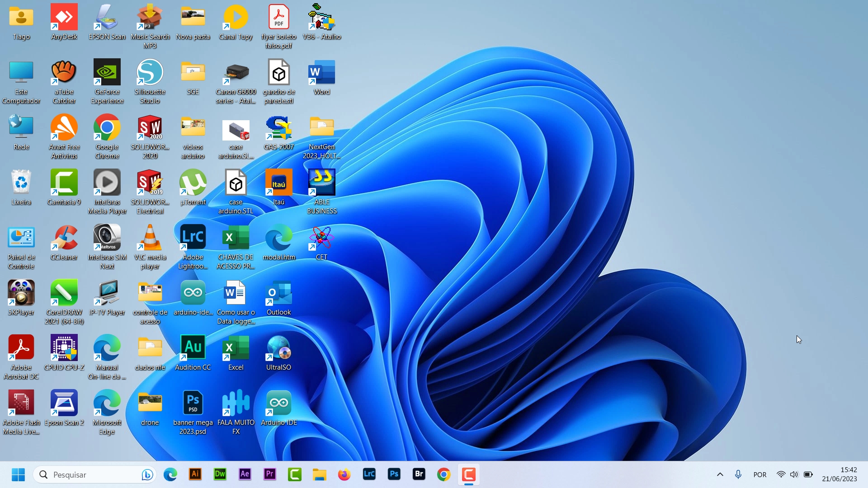Switch the POR input language

pyautogui.click(x=760, y=474)
